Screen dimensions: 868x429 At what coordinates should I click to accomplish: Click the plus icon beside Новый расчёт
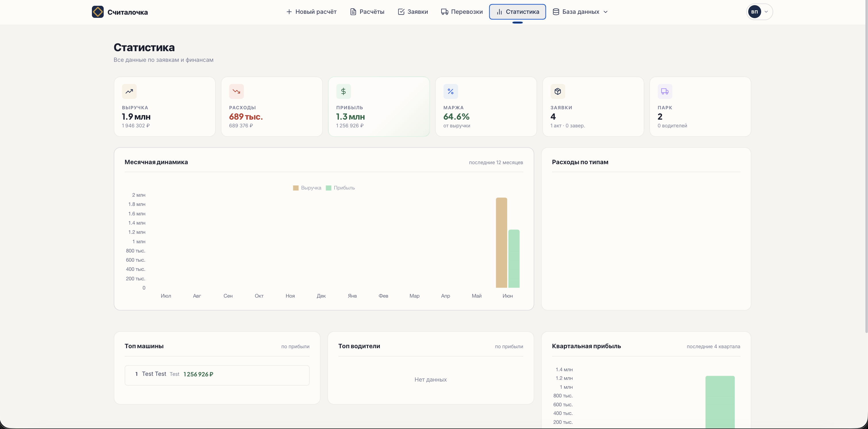[x=289, y=12]
